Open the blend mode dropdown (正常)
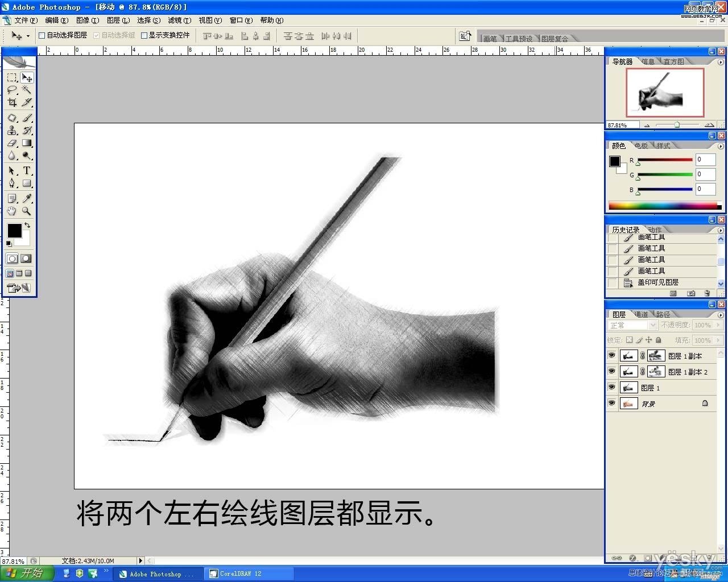 point(632,325)
